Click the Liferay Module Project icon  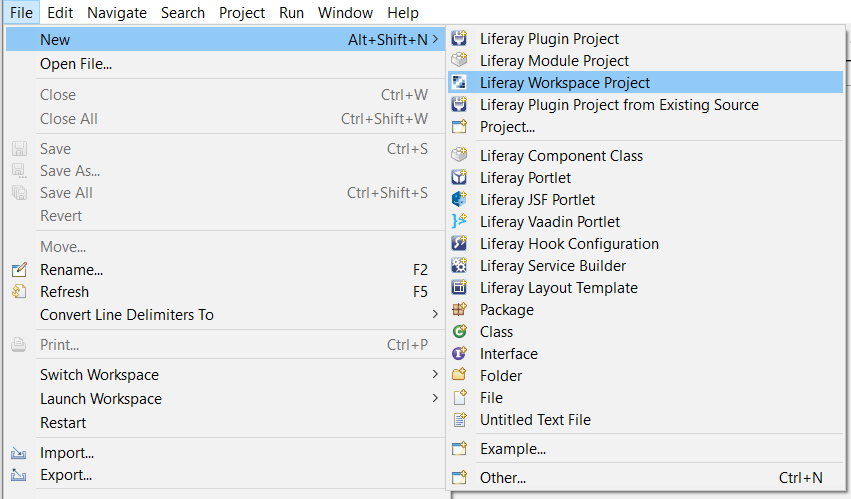(459, 60)
